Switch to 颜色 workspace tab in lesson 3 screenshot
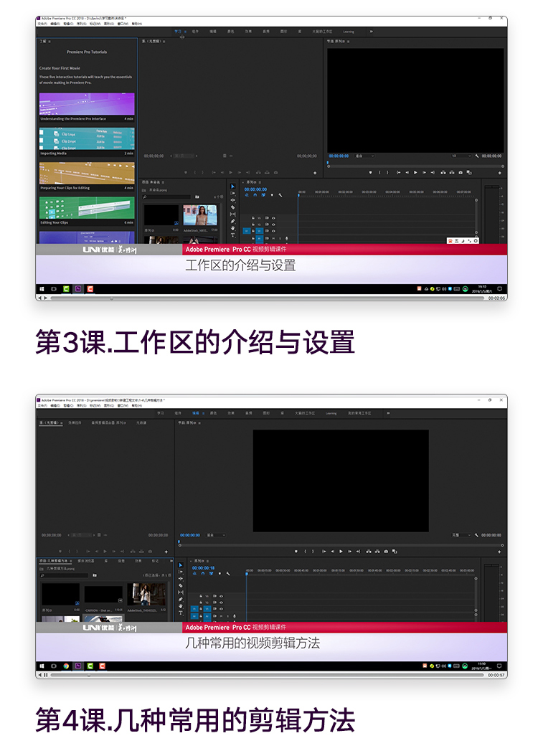 click(230, 32)
